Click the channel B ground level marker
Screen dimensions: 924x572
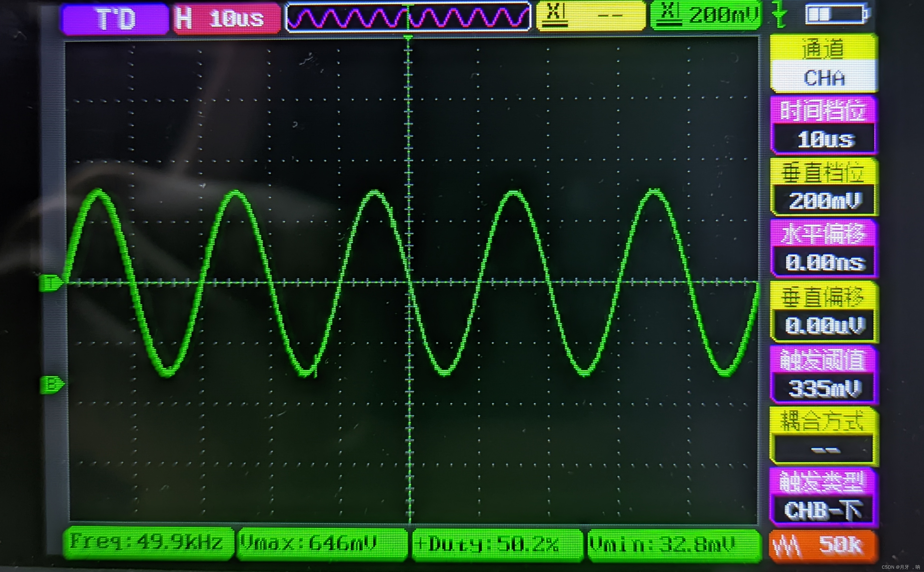pos(52,385)
